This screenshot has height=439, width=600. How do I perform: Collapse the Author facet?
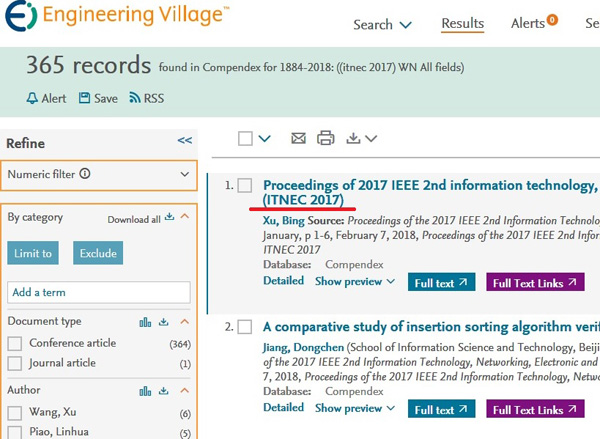tap(184, 390)
